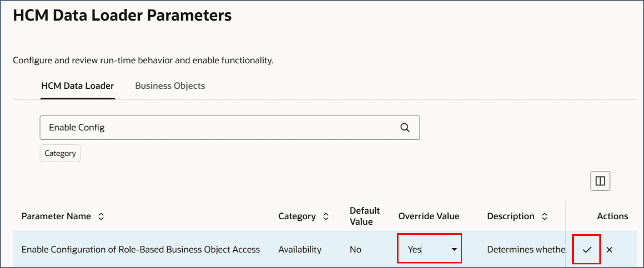Image resolution: width=644 pixels, height=268 pixels.
Task: Click the Default Value column header
Action: point(364,216)
